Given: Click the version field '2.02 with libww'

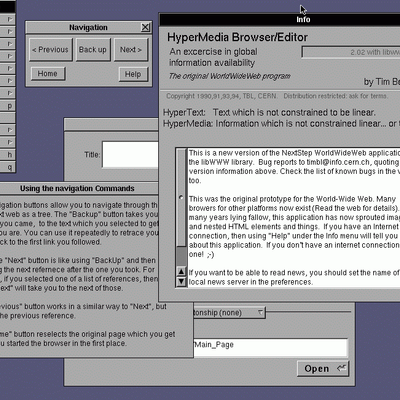Looking at the screenshot, I should point(351,52).
